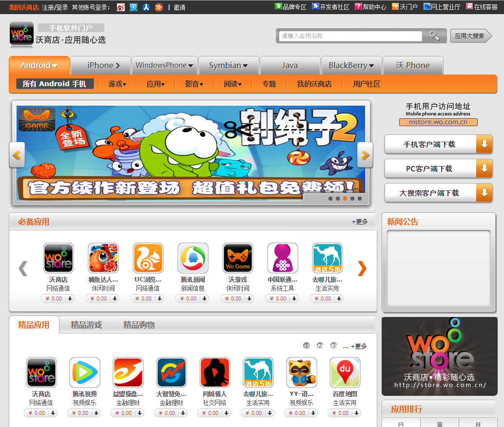Click the fishing game app icon
The image size is (504, 427).
tap(103, 259)
